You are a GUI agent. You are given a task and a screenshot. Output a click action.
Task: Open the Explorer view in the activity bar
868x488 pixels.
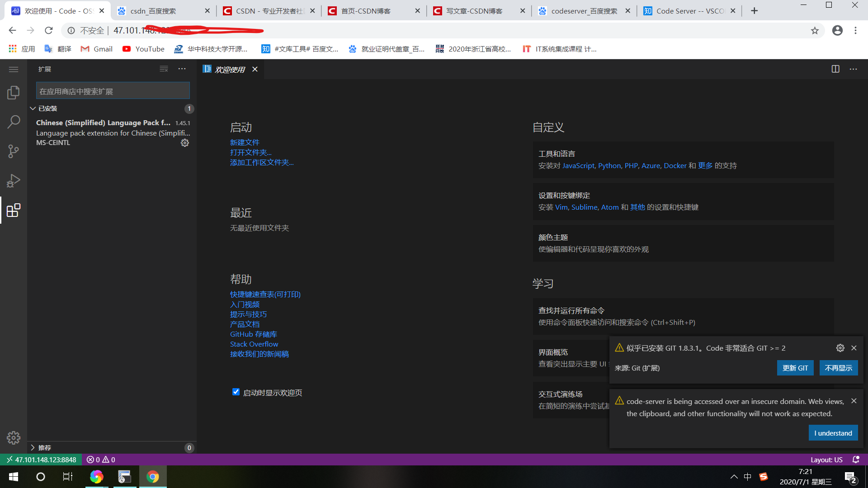coord(14,93)
